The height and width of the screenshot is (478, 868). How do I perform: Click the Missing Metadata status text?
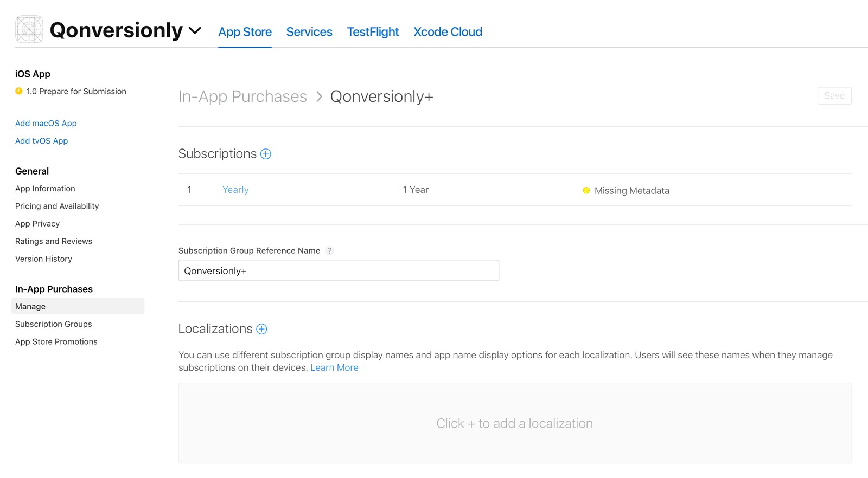[x=632, y=190]
